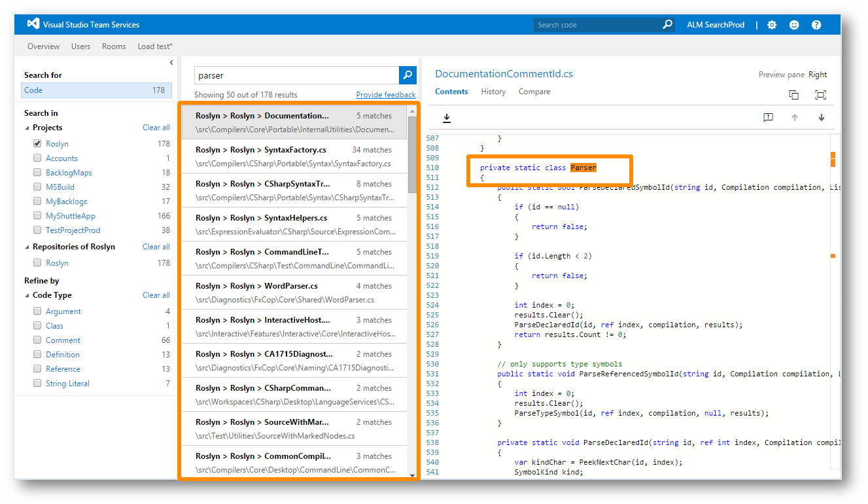The height and width of the screenshot is (504, 868).
Task: Open the help question mark icon
Action: pyautogui.click(x=816, y=25)
